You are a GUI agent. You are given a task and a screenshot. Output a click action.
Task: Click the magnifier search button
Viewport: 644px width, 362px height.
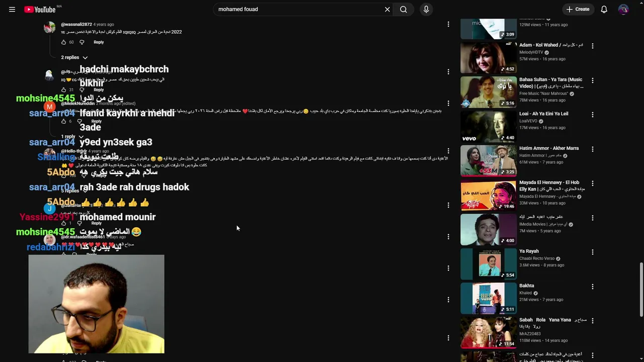(x=404, y=9)
